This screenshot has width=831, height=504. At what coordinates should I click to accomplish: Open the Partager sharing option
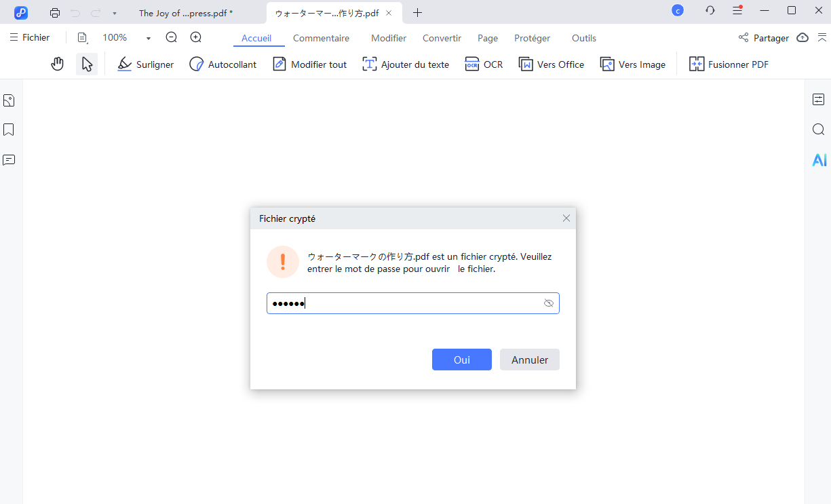pyautogui.click(x=763, y=38)
